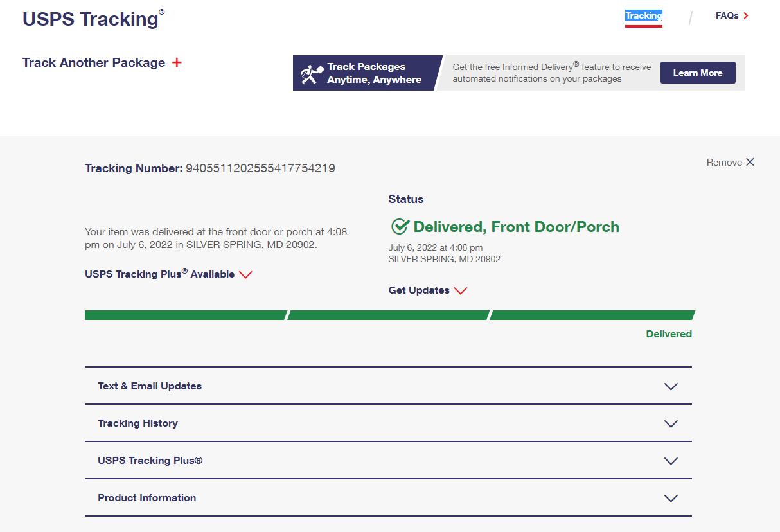Screen dimensions: 780x532
Task: Click the red chevron beside Get Updates
Action: tap(460, 291)
